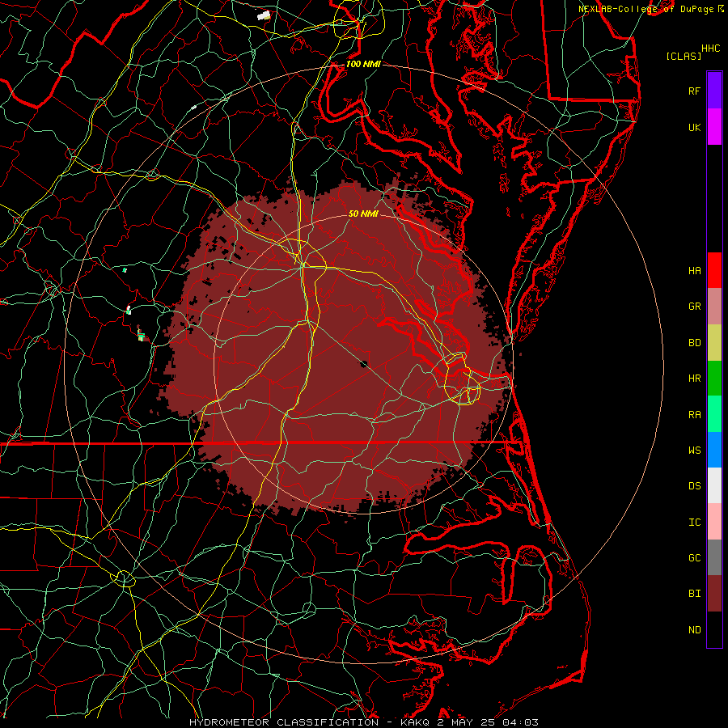The height and width of the screenshot is (728, 728).
Task: Click the ND black legend swatch
Action: coord(714,629)
